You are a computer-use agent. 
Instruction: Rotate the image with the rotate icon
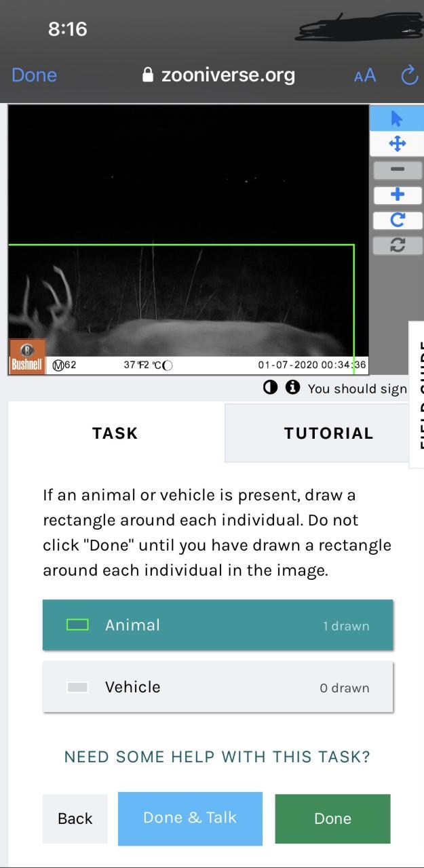(x=398, y=220)
